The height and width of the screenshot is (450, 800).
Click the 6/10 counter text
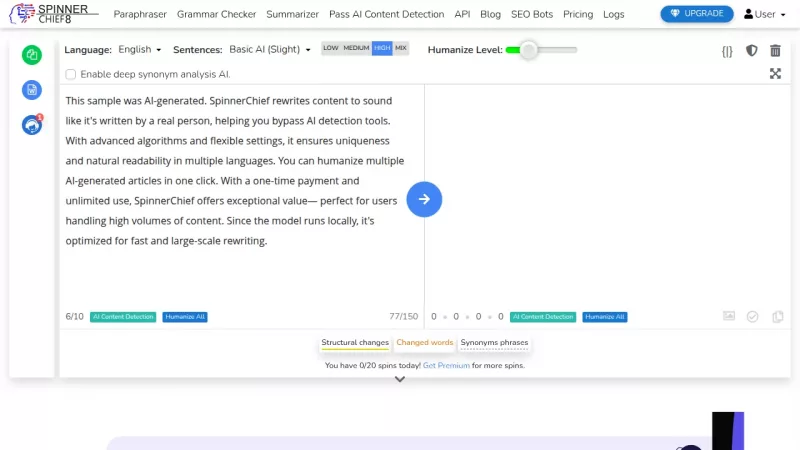[x=74, y=316]
